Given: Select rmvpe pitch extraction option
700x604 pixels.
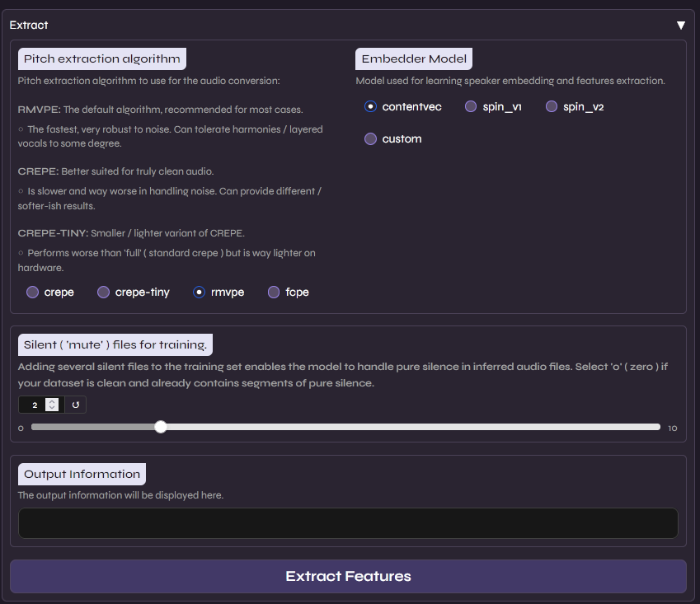Looking at the screenshot, I should click(x=199, y=293).
